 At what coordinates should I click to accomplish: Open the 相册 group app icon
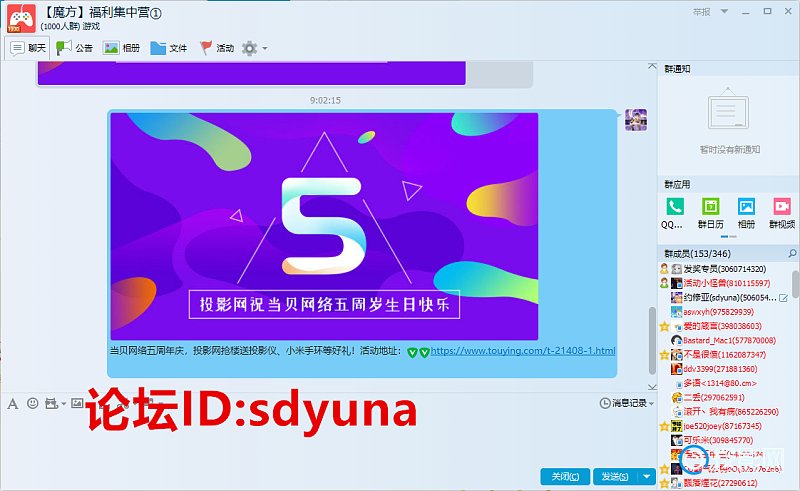pyautogui.click(x=746, y=214)
